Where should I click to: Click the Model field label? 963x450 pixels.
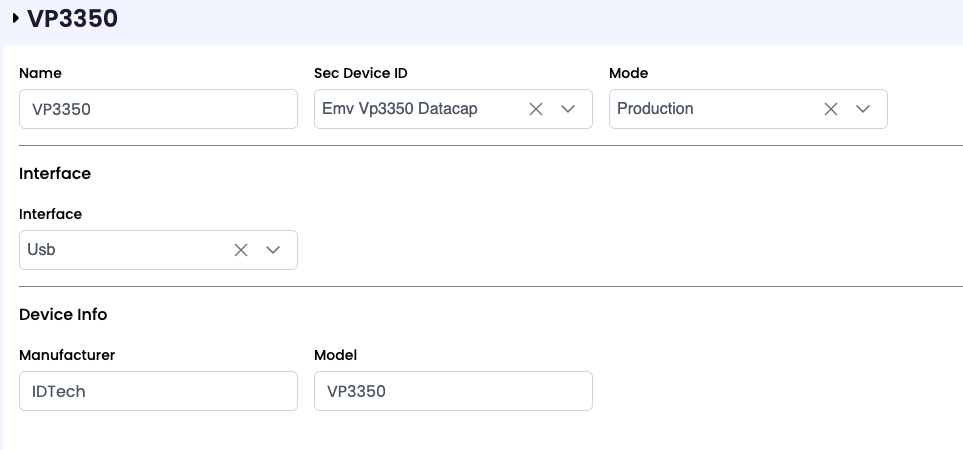click(x=335, y=355)
